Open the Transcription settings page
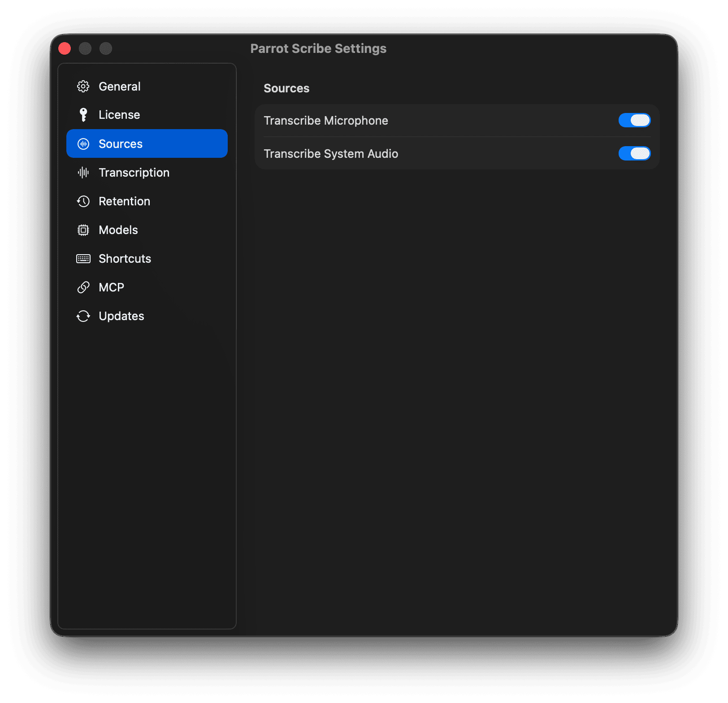 coord(134,172)
